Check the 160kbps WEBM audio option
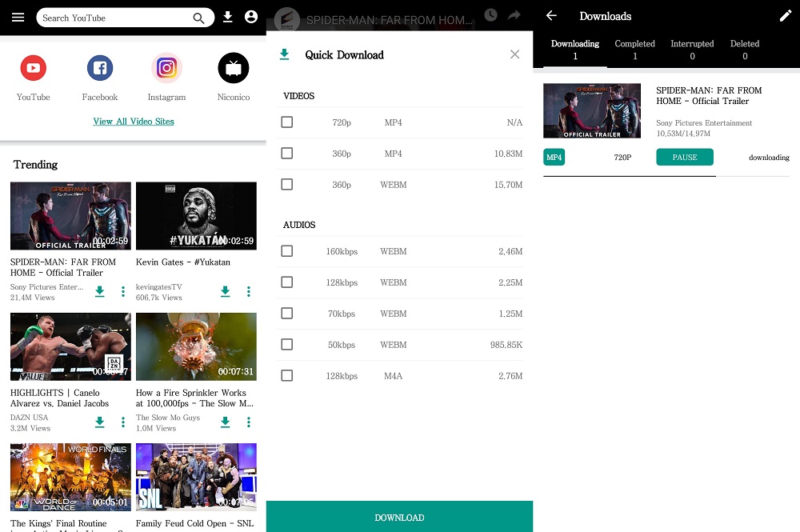This screenshot has width=800, height=532. (286, 251)
